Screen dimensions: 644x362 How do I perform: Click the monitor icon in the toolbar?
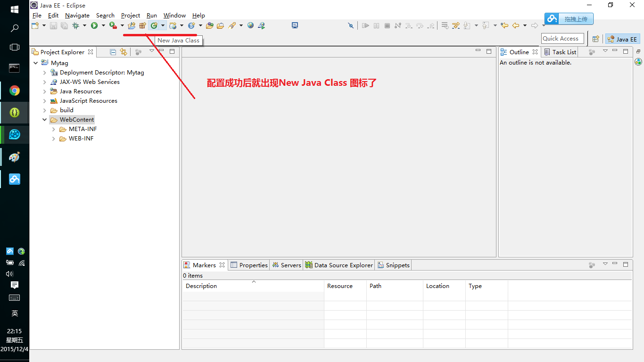[x=295, y=25]
